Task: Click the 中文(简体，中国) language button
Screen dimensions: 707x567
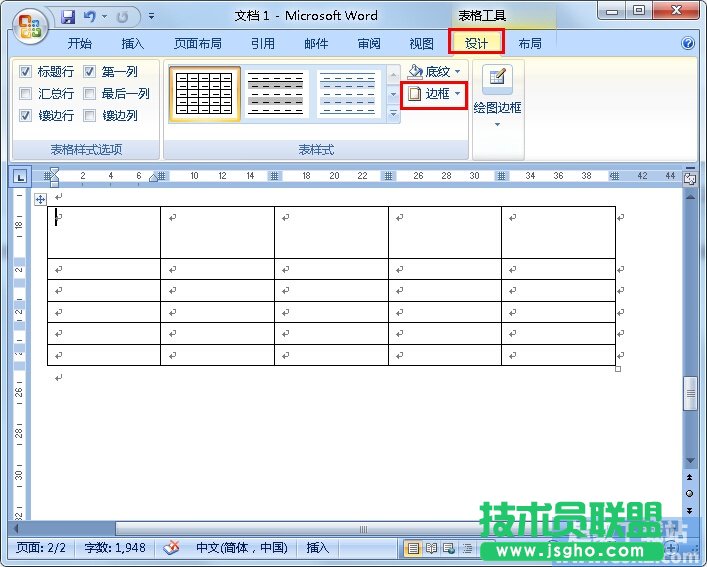Action: [x=241, y=548]
